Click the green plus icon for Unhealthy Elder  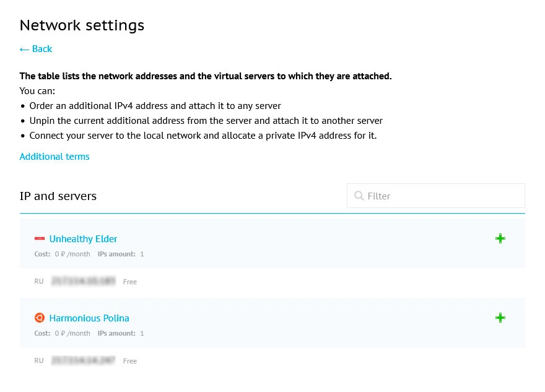tap(500, 238)
